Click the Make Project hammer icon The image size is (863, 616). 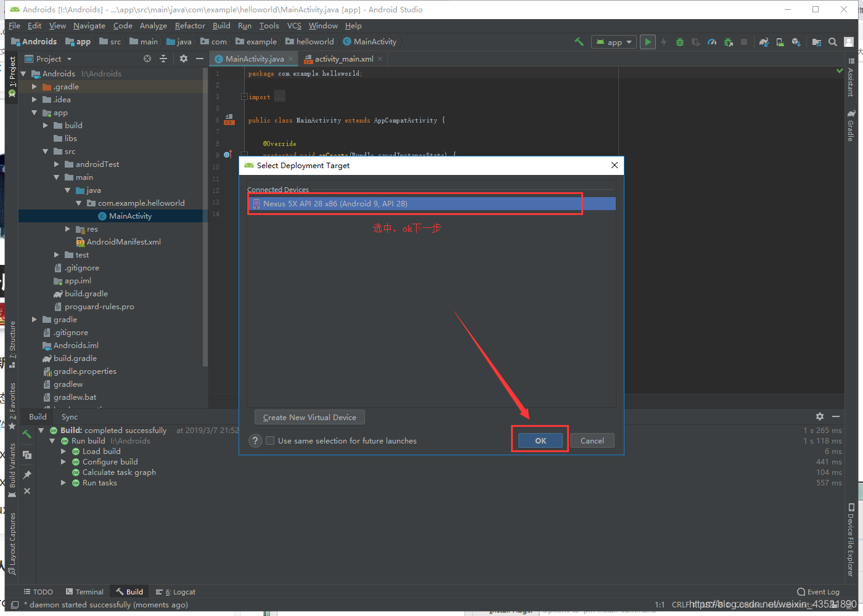click(579, 42)
